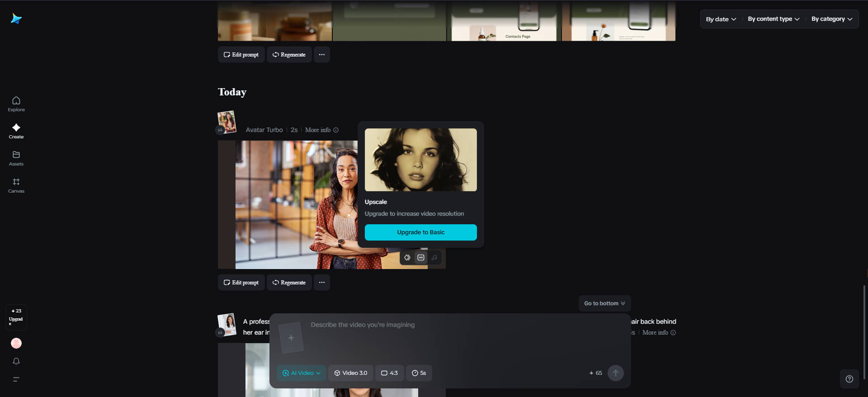Expand the AI Video mode dropdown

[302, 373]
